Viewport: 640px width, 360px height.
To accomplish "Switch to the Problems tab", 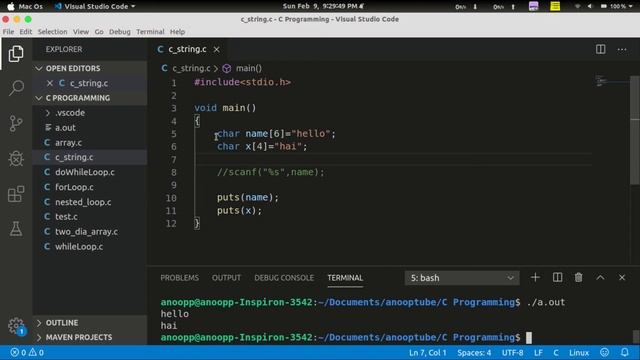I will pos(180,278).
